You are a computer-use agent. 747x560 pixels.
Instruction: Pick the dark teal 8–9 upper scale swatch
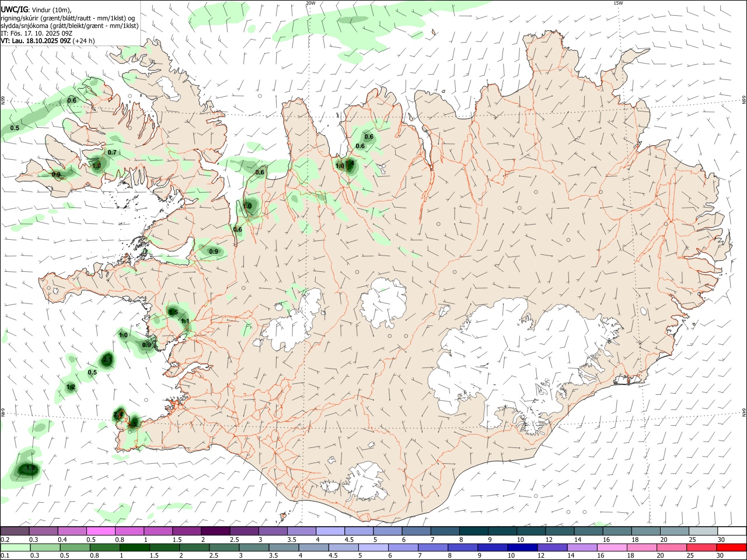474,531
